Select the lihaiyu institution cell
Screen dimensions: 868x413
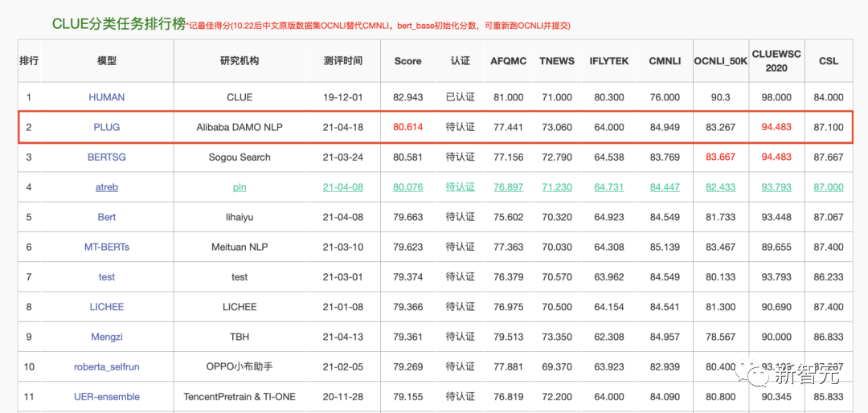[x=240, y=217]
